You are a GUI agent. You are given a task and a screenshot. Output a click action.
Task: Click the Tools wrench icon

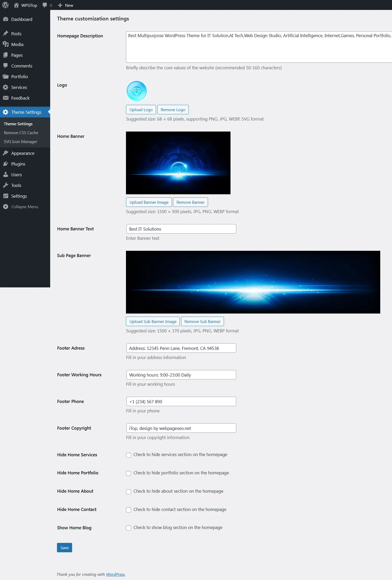5,185
